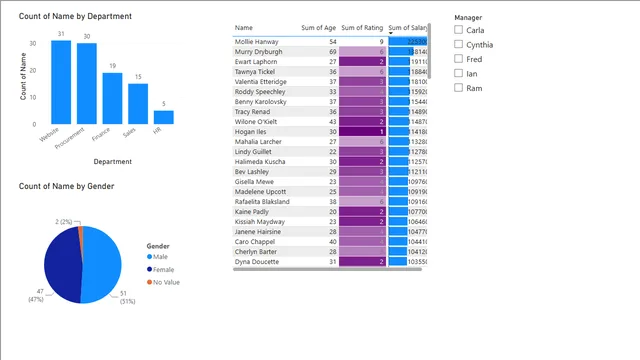Sort table by Name column header
Image resolution: width=640 pixels, height=360 pixels.
pyautogui.click(x=244, y=28)
